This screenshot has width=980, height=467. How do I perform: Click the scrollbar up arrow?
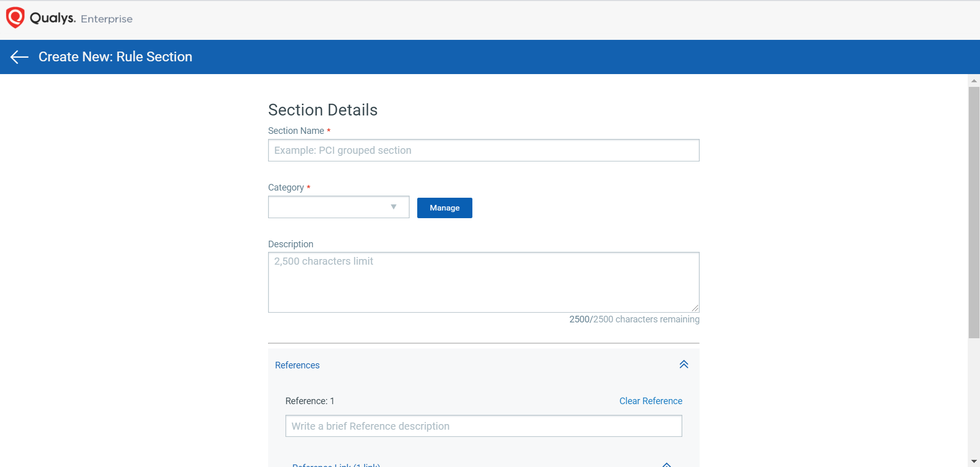click(974, 81)
